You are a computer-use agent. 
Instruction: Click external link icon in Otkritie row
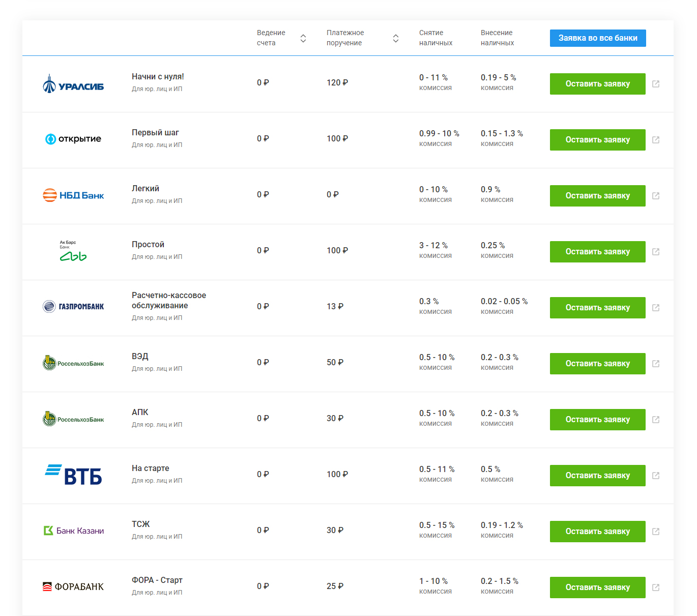point(656,140)
